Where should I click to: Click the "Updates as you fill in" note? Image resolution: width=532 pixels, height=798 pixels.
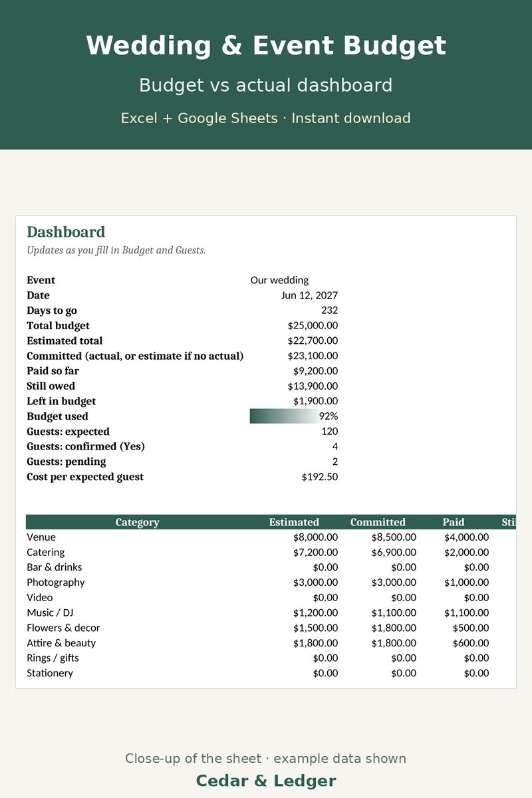[x=116, y=251]
